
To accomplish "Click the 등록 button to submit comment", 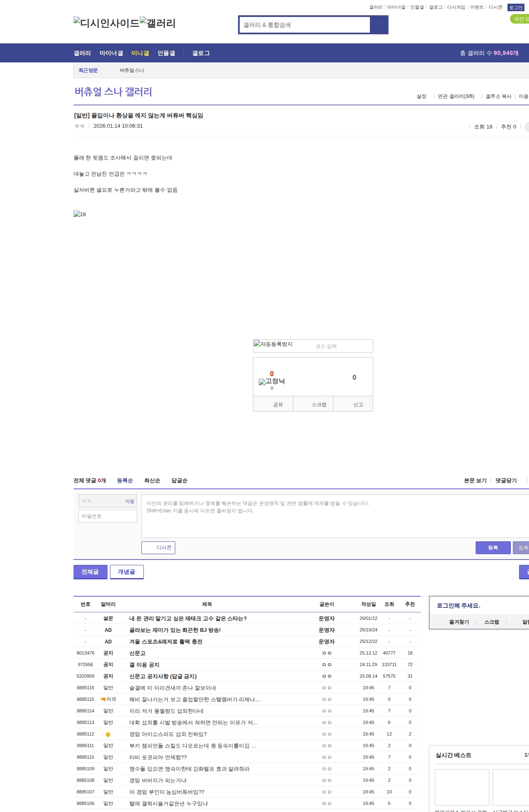I will pos(493,548).
